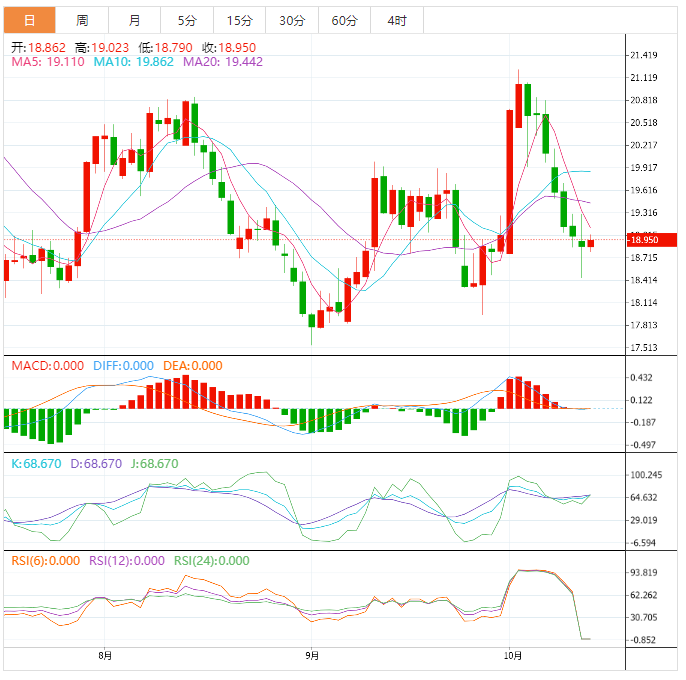Click the D:68.670 KDJ label
Viewport: 686px width, 680px height.
click(x=96, y=464)
